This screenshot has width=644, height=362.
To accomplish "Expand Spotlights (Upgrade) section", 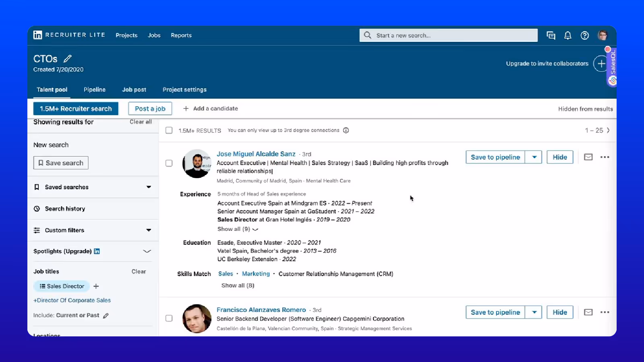I will point(147,251).
